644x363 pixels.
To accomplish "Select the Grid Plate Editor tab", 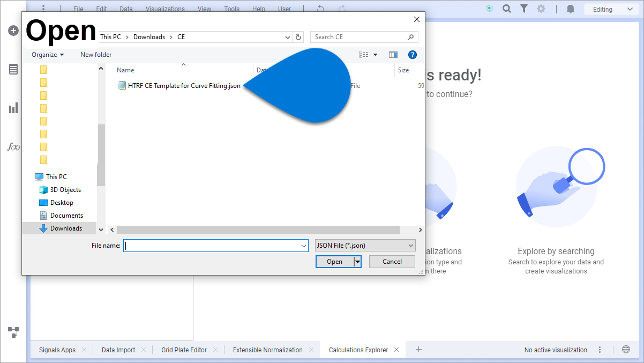I will pos(183,350).
